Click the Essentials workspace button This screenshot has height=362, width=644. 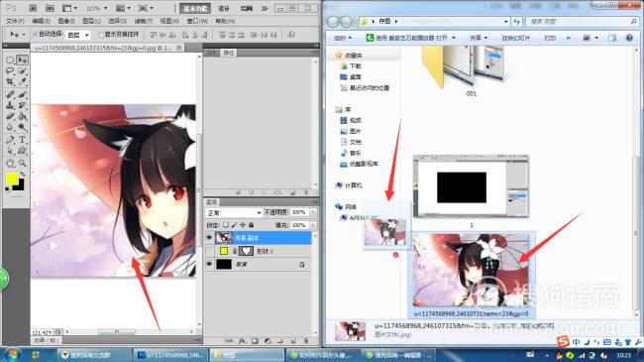194,8
